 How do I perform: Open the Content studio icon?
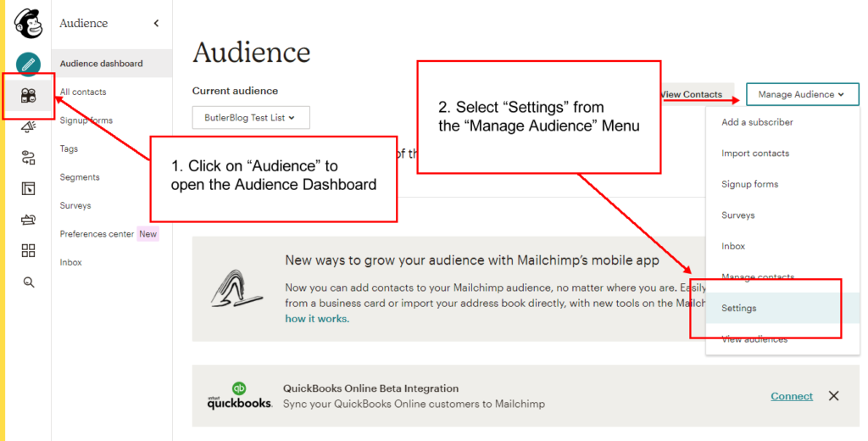(x=28, y=220)
